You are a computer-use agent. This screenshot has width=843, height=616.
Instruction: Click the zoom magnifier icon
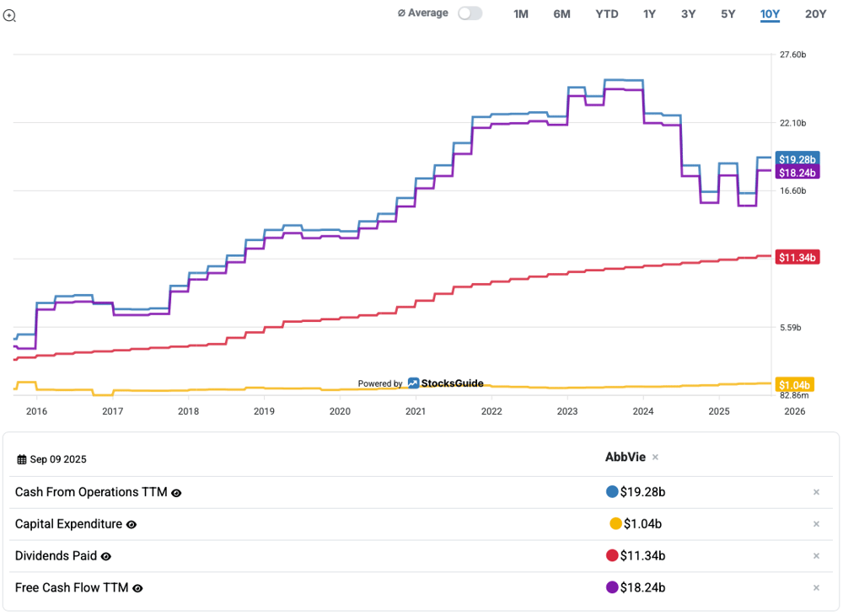point(9,16)
